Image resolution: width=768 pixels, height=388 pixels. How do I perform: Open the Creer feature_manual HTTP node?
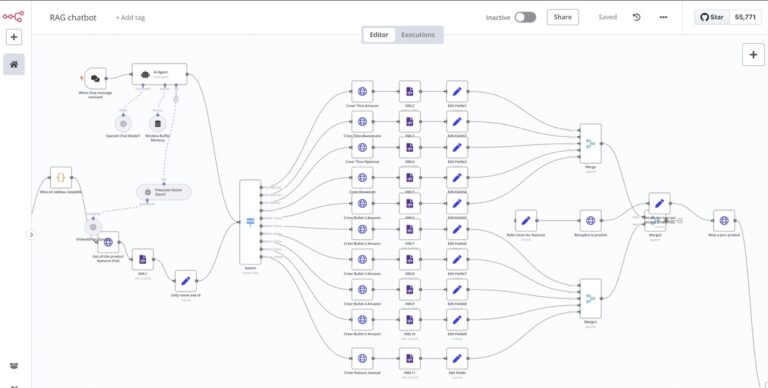(x=362, y=359)
